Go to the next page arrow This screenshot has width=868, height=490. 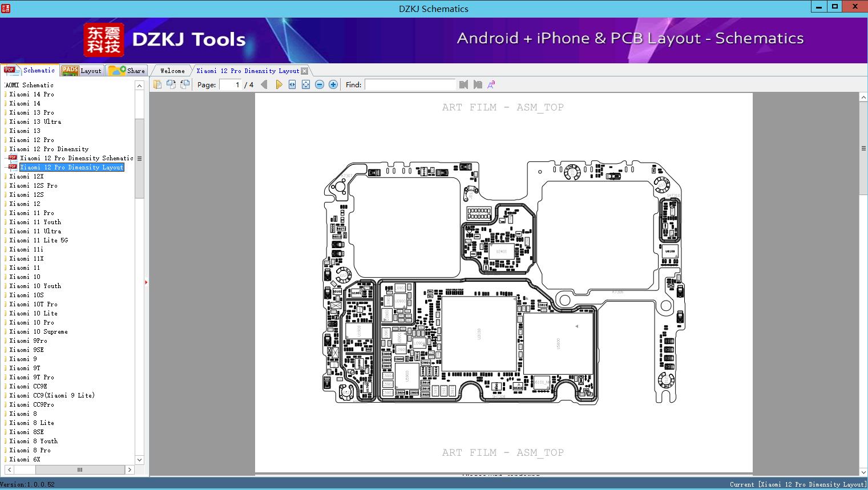[278, 84]
